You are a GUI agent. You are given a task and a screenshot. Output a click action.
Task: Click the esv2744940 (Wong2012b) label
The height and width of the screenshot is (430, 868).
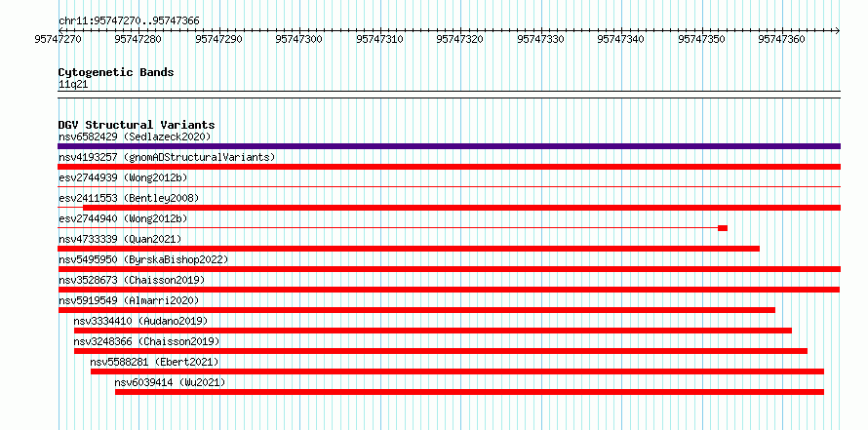tap(123, 218)
